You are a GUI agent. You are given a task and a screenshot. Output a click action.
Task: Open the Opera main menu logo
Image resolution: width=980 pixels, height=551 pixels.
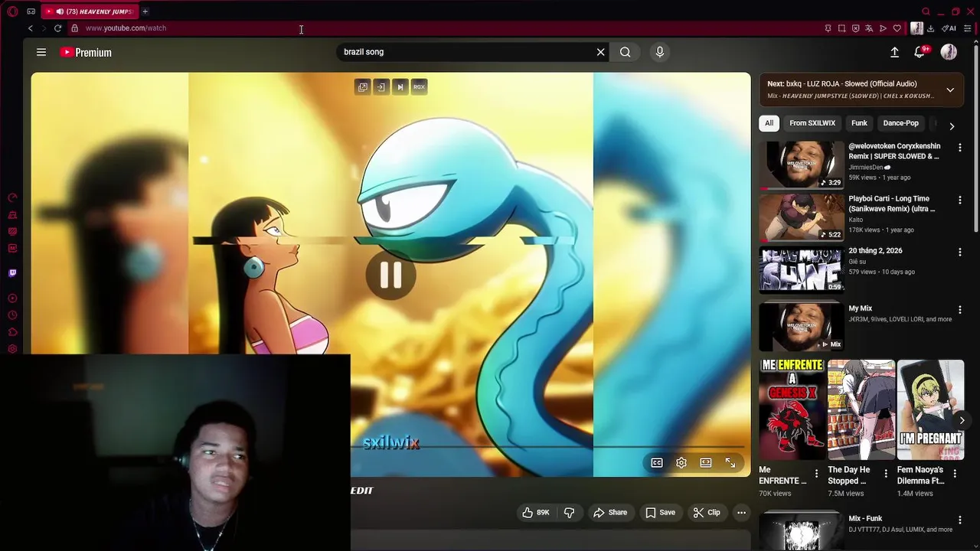coord(12,11)
